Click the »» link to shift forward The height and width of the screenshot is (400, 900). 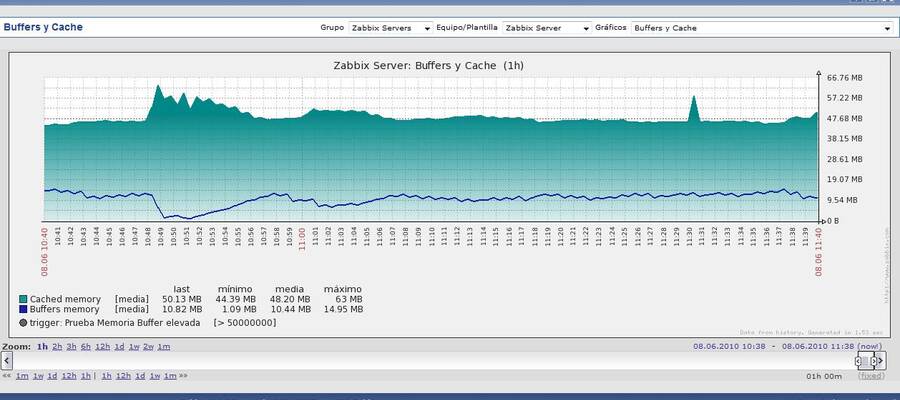184,376
